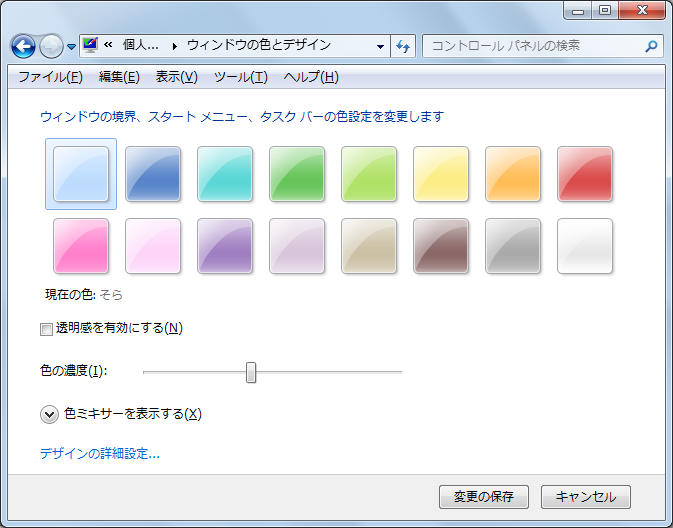Select the purple color swatch
This screenshot has width=673, height=528.
point(225,246)
